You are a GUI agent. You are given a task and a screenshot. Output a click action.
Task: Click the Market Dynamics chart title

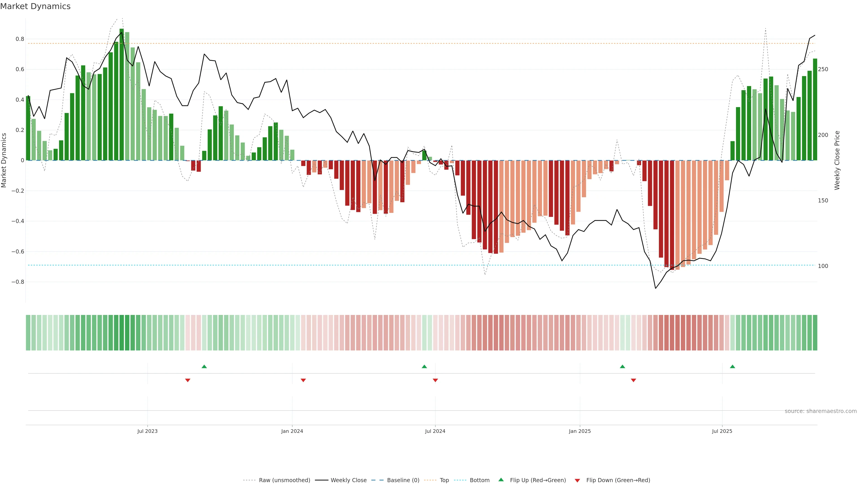pos(35,6)
